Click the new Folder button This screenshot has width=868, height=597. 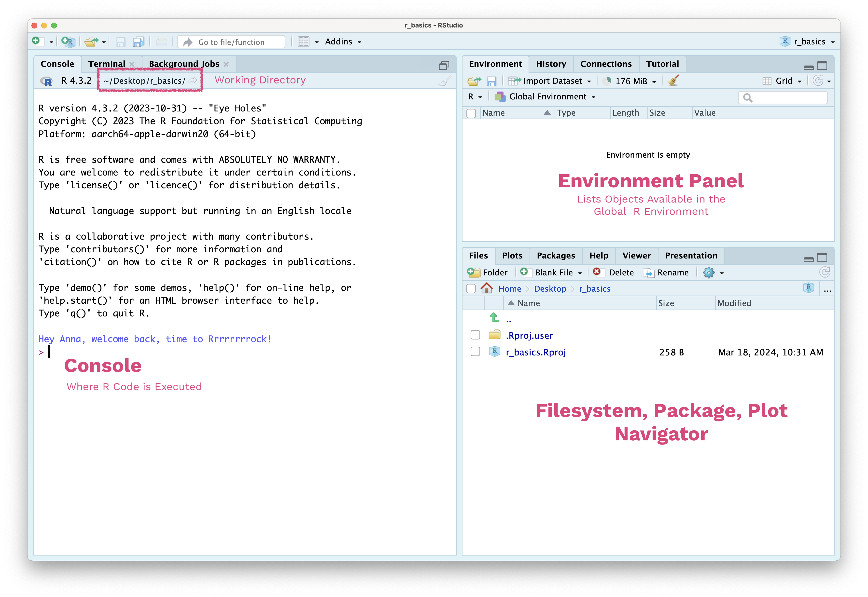(488, 273)
